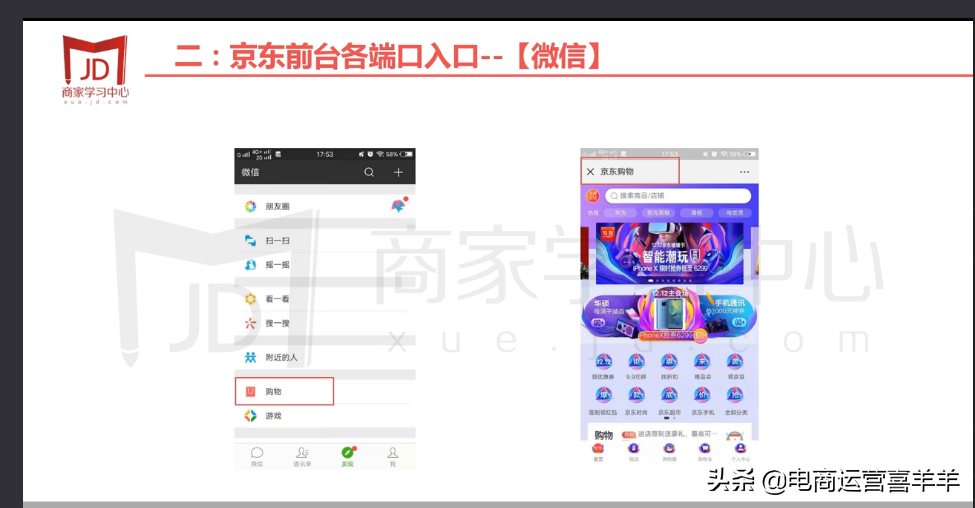
Task: Tap the friend avatar beside 朋友圈
Action: [x=399, y=205]
